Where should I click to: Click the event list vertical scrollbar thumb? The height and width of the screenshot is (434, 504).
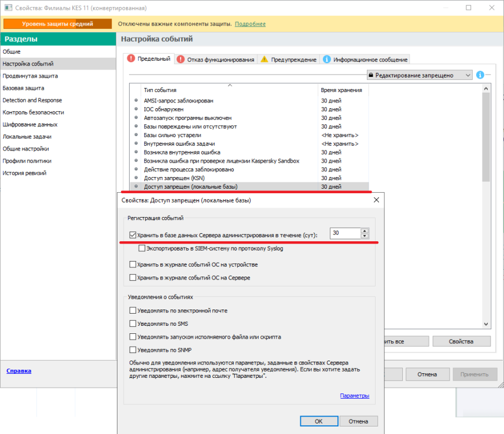(486, 137)
